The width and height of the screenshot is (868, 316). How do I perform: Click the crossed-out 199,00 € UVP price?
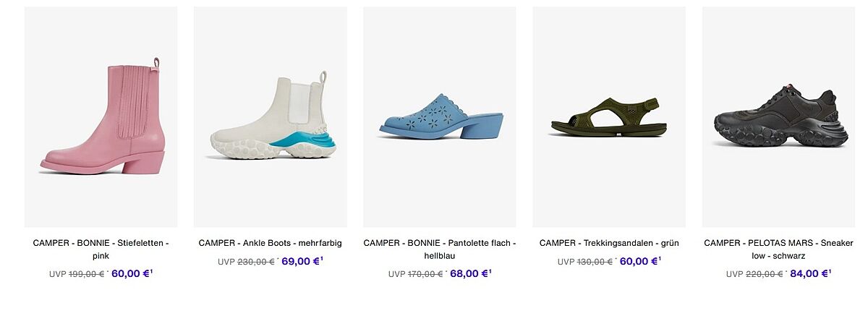point(86,274)
